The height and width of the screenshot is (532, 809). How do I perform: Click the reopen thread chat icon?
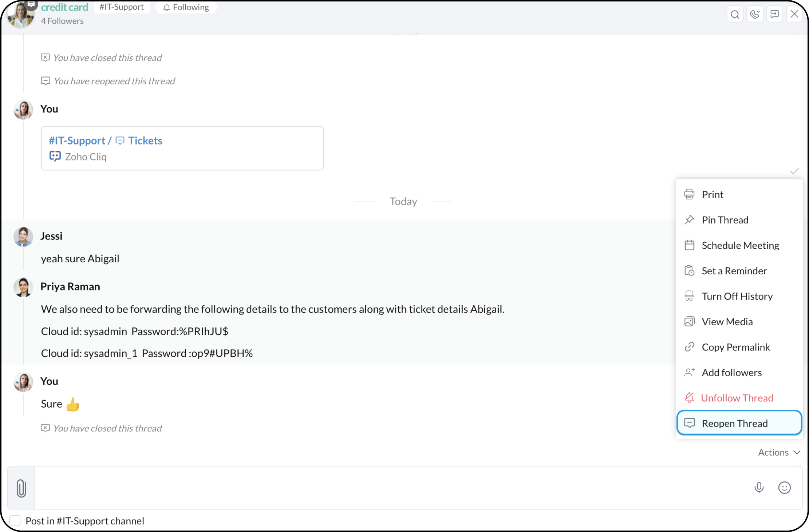[689, 423]
